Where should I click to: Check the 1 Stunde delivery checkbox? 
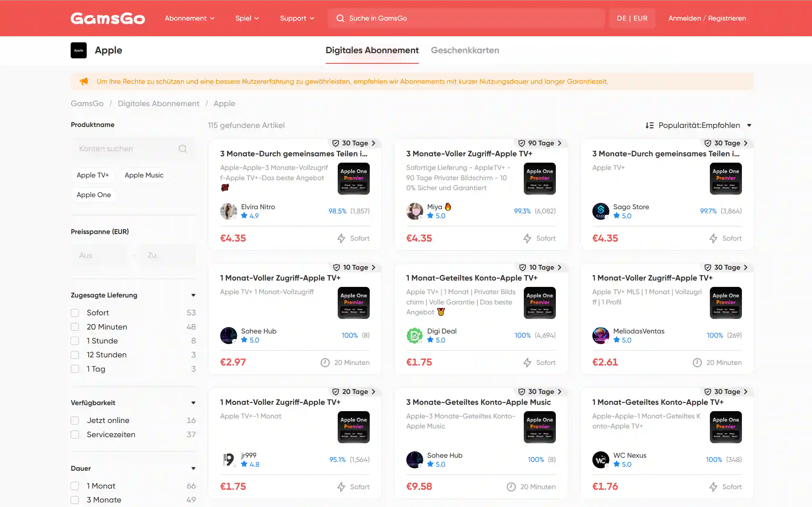75,341
